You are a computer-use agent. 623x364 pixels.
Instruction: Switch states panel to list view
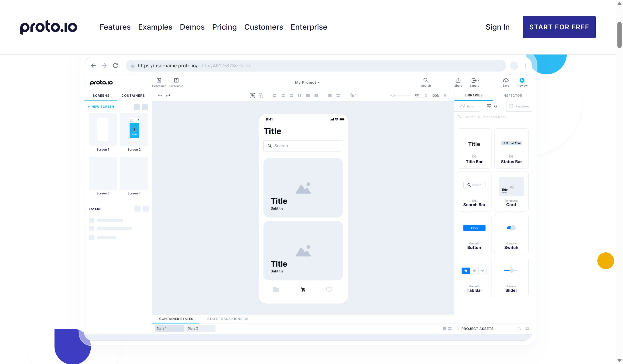click(444, 329)
